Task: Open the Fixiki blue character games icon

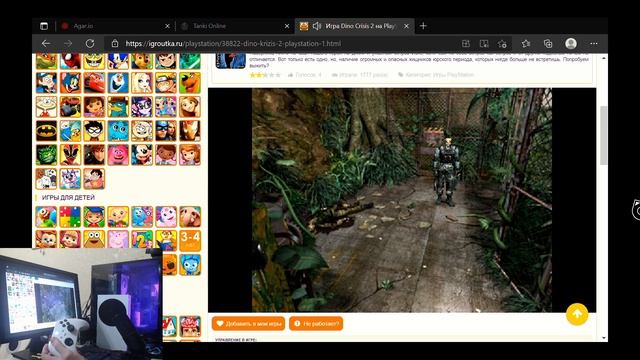Action: coord(190,264)
